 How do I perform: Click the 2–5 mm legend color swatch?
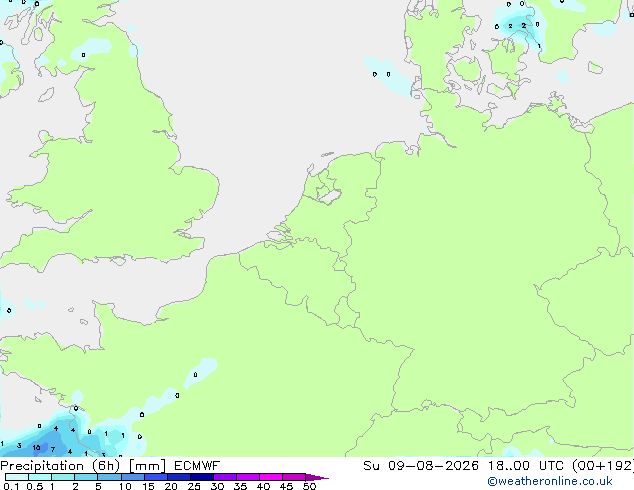[86, 477]
